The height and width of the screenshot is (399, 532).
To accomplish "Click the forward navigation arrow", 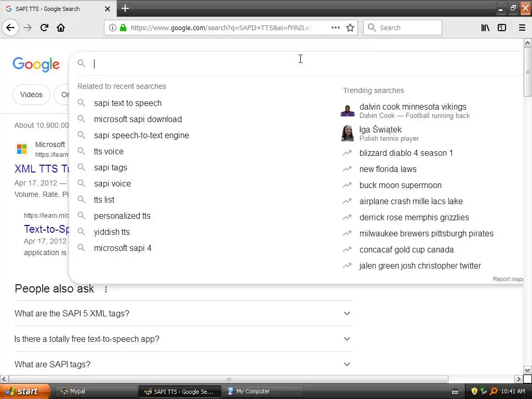I will click(x=28, y=28).
